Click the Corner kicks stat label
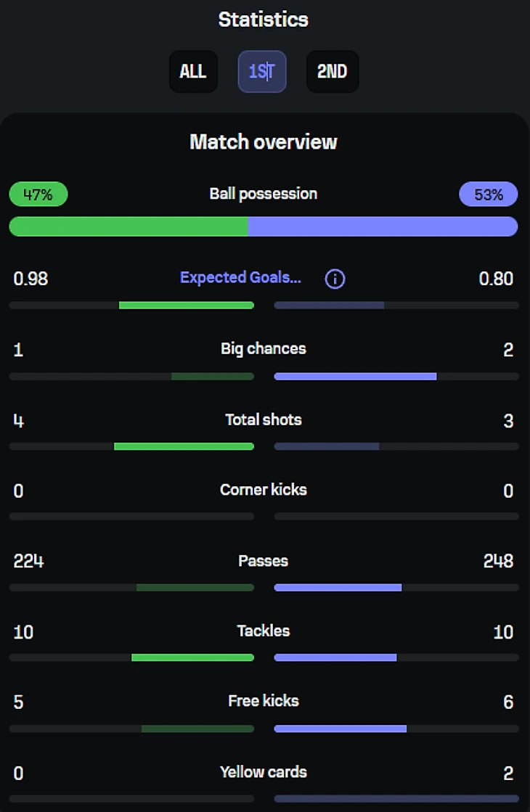The width and height of the screenshot is (530, 812). click(x=264, y=490)
